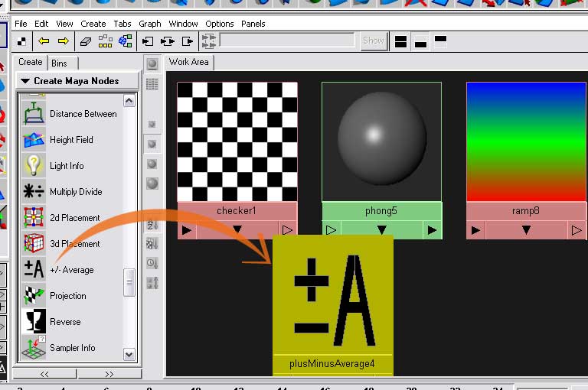Open the ramp8 node center dropdown arrow
Viewport: 588px width, 390px height.
tap(526, 229)
